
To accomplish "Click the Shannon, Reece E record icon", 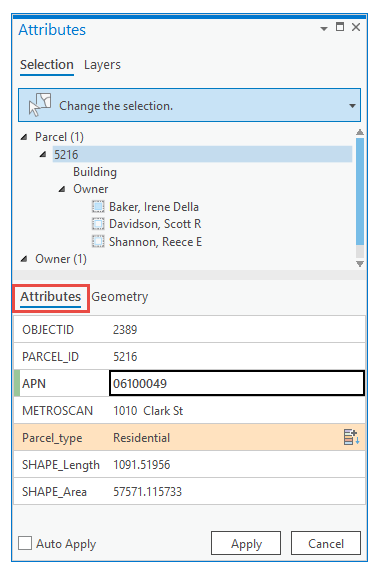I will (98, 241).
